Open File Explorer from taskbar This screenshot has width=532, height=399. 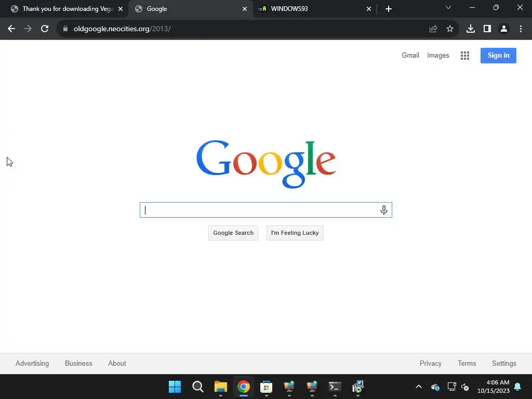click(220, 387)
